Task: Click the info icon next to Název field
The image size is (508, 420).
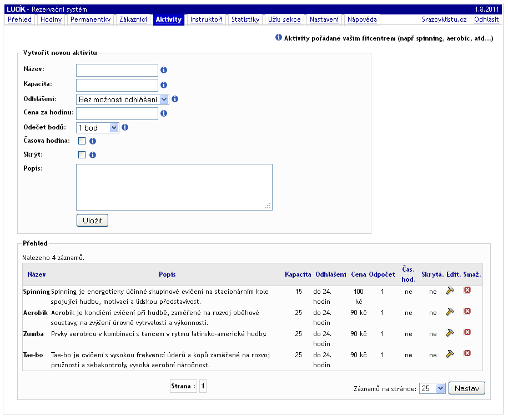Action: click(164, 70)
